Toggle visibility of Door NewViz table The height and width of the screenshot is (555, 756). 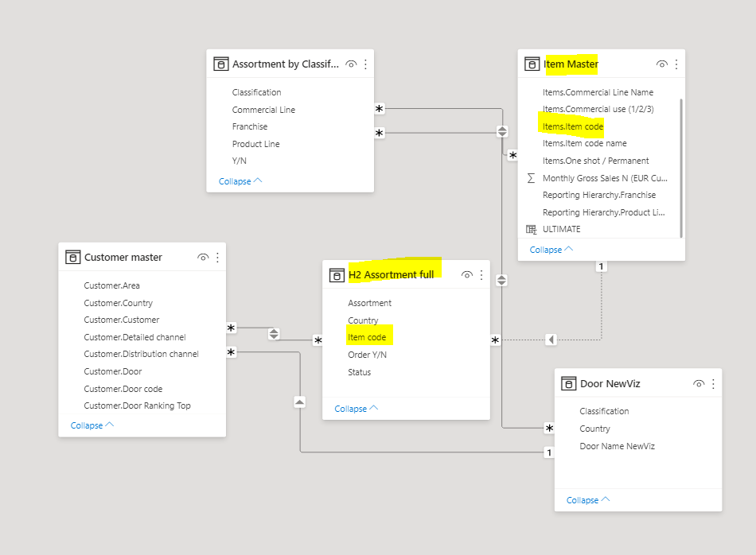pyautogui.click(x=699, y=384)
